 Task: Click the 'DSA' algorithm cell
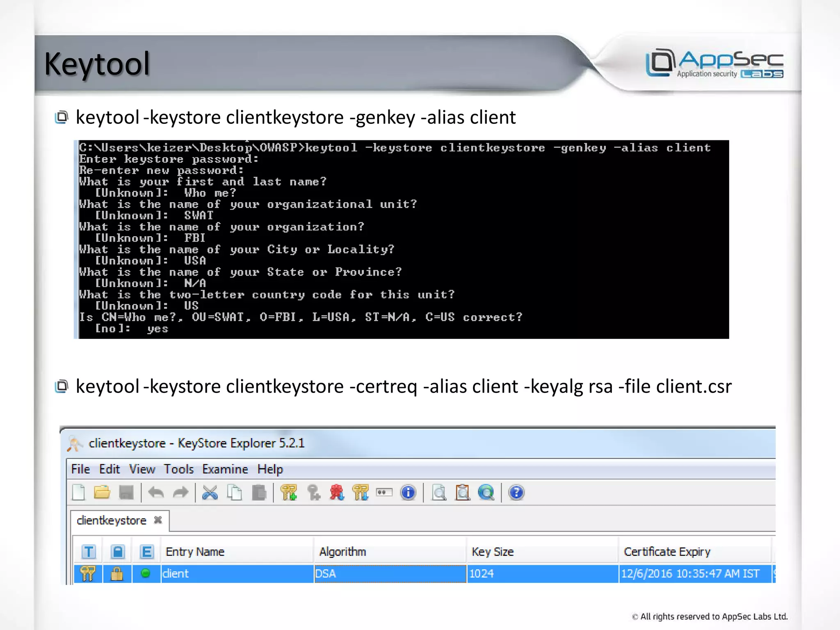(x=390, y=573)
